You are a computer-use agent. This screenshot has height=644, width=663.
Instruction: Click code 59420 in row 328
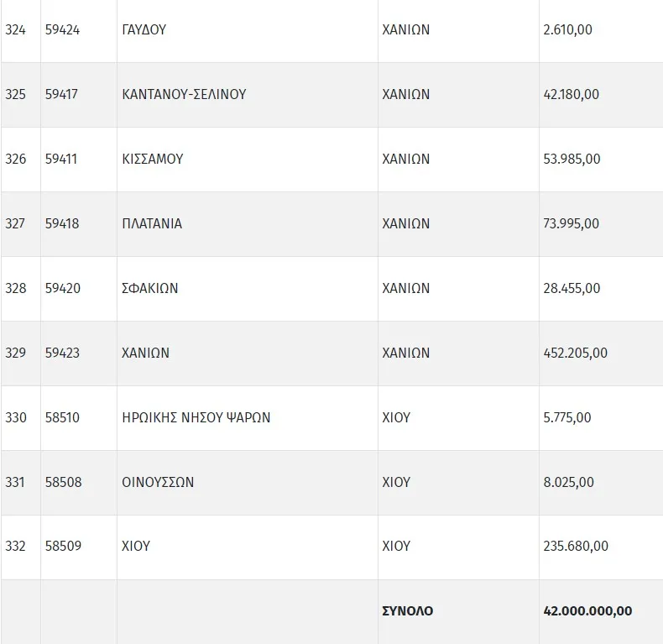63,288
